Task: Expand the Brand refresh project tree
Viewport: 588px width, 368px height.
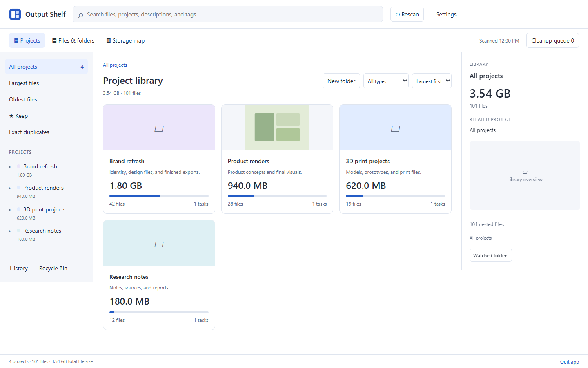Action: (10, 167)
